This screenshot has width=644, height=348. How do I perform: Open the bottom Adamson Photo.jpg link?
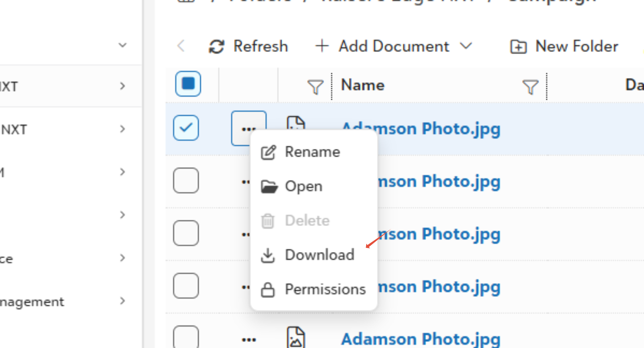[x=421, y=339]
